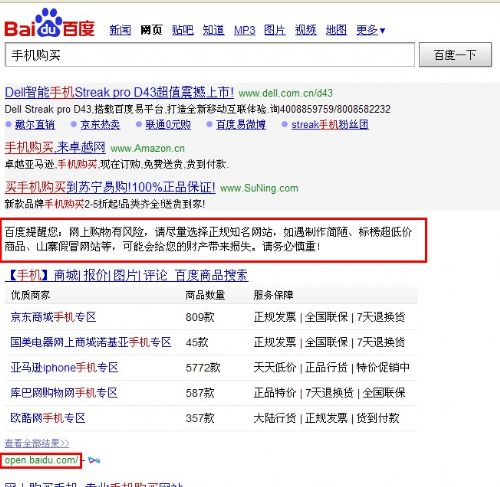The image size is (500, 487).
Task: Open 国美电器网上商城诺基亚手机专区 link
Action: coord(91,342)
